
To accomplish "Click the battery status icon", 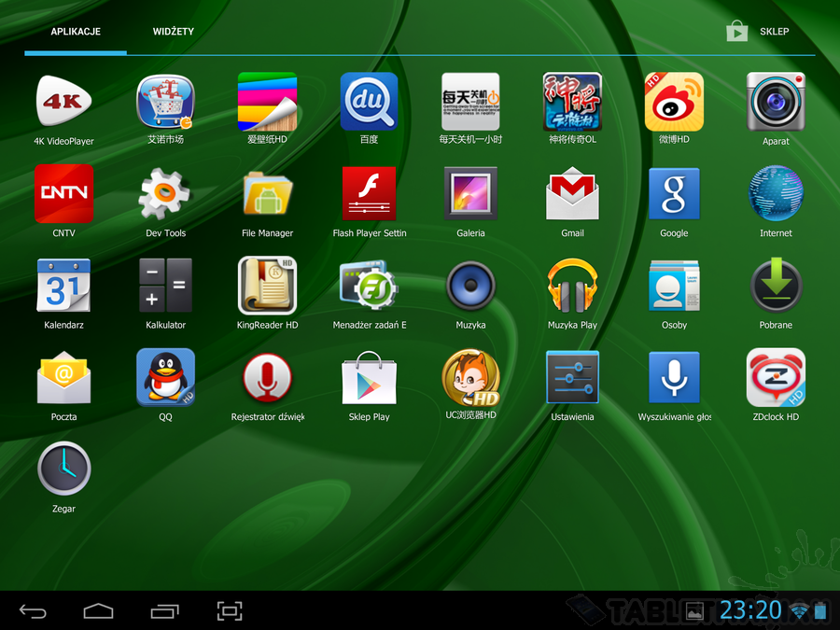I will click(x=820, y=610).
